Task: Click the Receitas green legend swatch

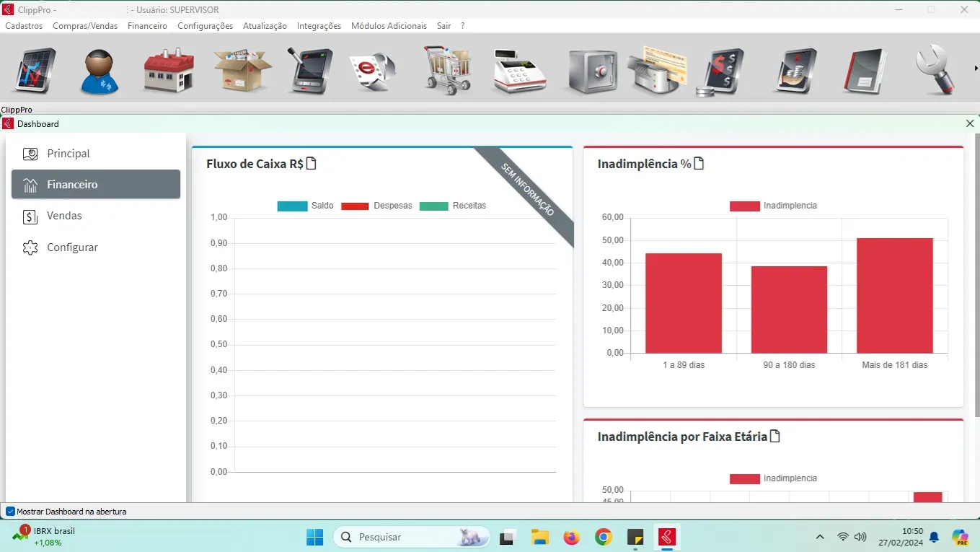Action: (433, 206)
